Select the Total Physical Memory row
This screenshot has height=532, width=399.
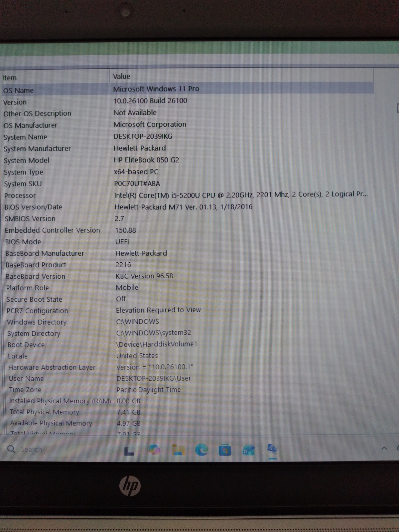coord(187,412)
